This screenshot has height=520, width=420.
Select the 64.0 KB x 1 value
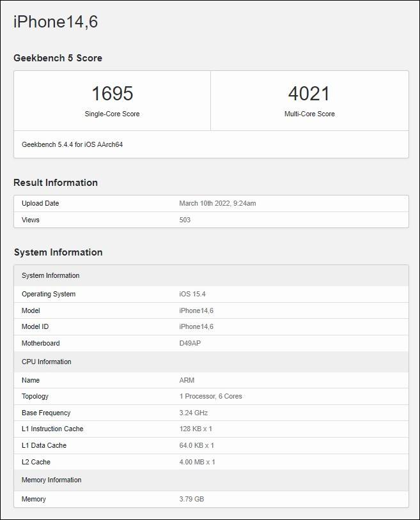(197, 445)
